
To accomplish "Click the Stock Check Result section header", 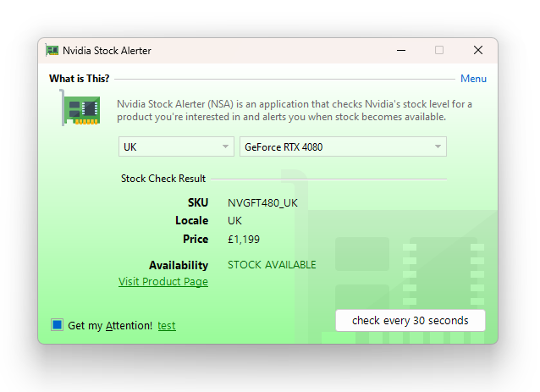I will click(x=163, y=179).
